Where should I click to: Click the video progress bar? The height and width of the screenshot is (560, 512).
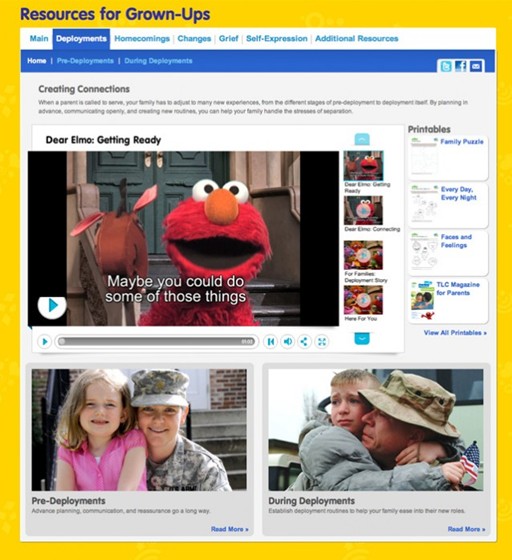click(x=156, y=342)
